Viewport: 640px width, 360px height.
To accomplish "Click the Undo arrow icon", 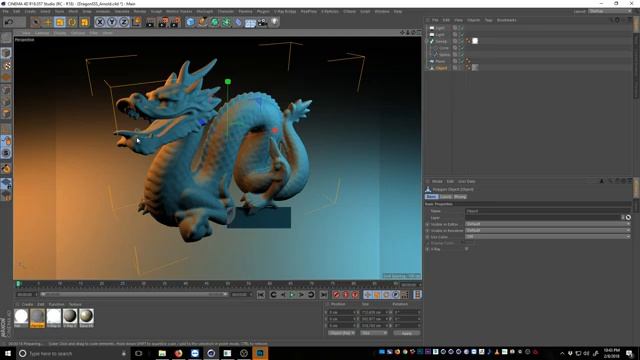I will pyautogui.click(x=9, y=22).
